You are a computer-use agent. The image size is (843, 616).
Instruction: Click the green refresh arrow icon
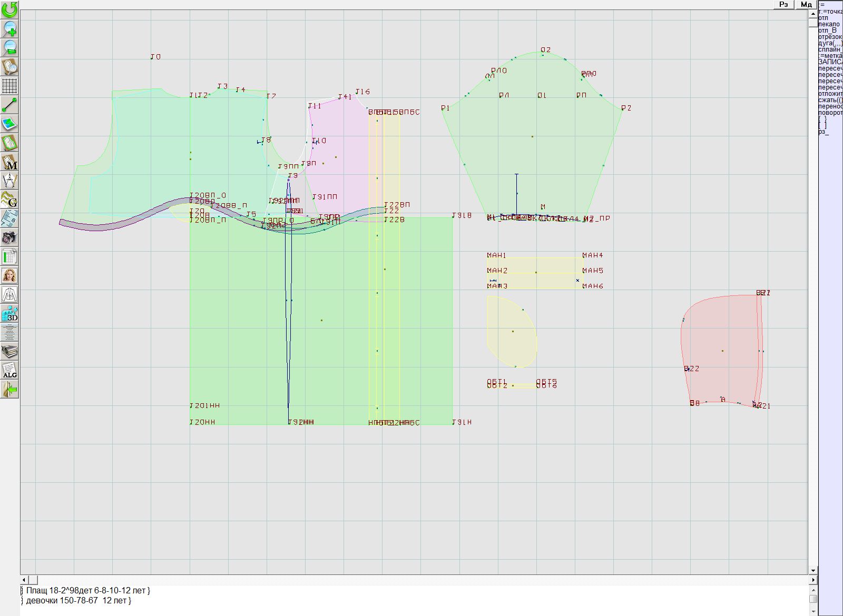[x=9, y=9]
